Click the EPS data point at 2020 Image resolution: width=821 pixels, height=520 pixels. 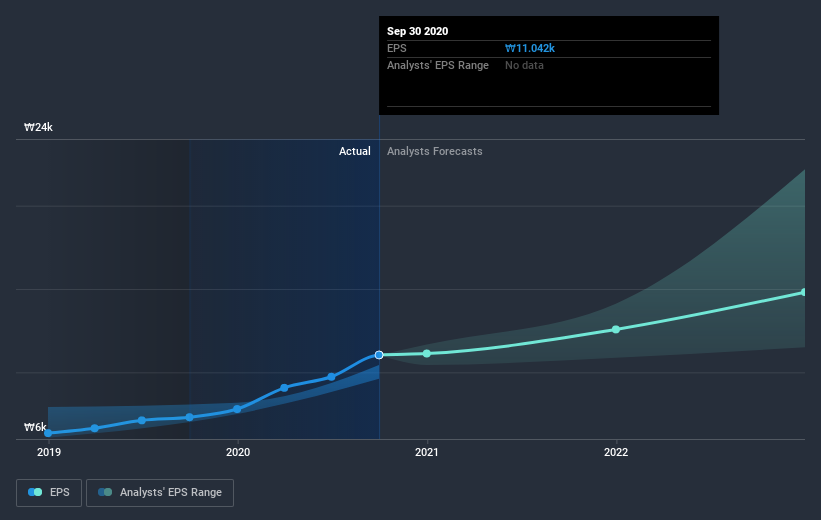[237, 409]
